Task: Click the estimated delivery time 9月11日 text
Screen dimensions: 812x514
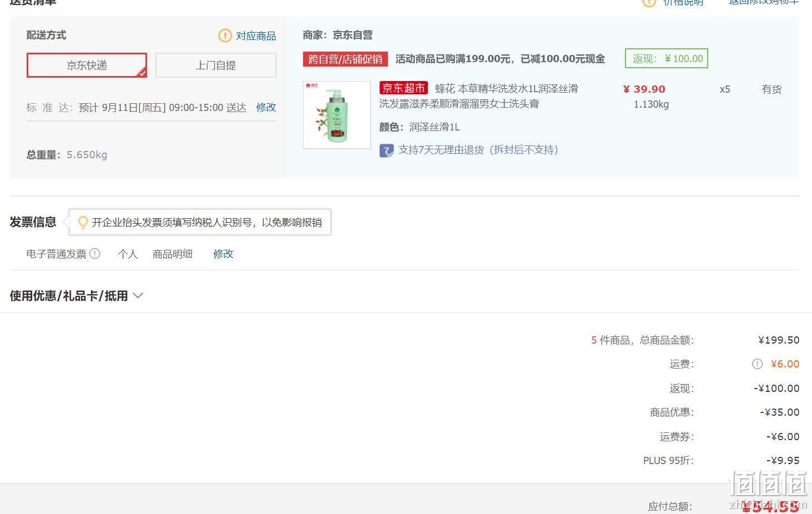Action: (x=163, y=108)
